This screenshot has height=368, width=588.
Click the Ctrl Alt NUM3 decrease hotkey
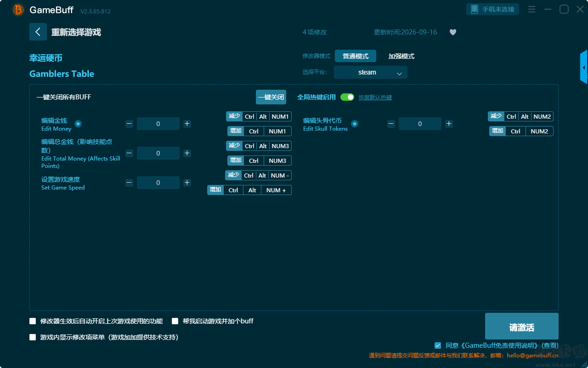click(x=259, y=146)
